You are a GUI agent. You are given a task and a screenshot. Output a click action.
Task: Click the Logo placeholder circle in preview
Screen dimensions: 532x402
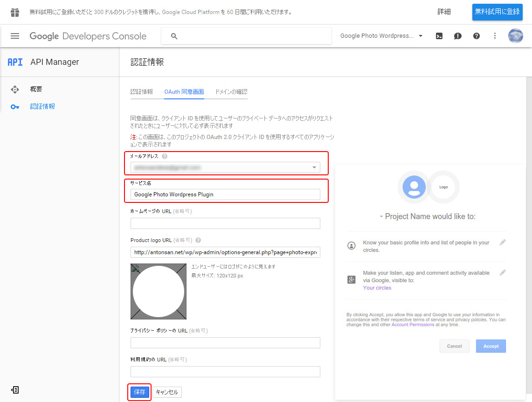(x=443, y=187)
